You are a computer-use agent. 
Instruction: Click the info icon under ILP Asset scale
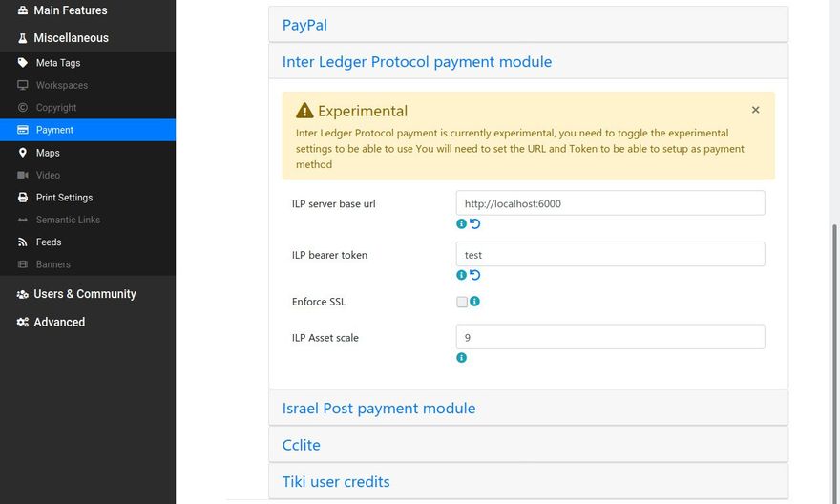click(x=462, y=358)
